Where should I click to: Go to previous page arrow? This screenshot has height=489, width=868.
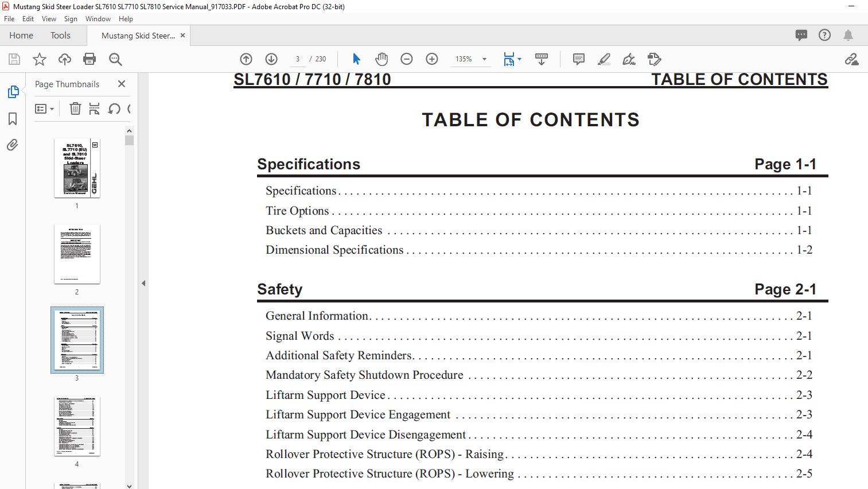pyautogui.click(x=246, y=59)
